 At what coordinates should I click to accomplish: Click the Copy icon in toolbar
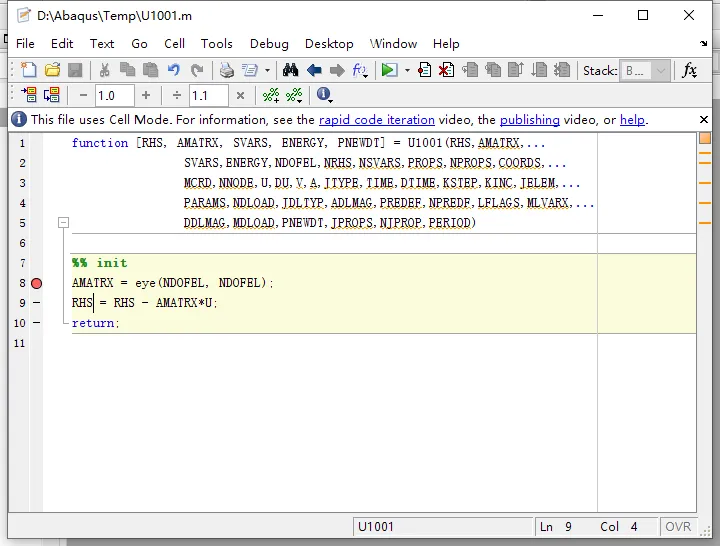pyautogui.click(x=127, y=70)
